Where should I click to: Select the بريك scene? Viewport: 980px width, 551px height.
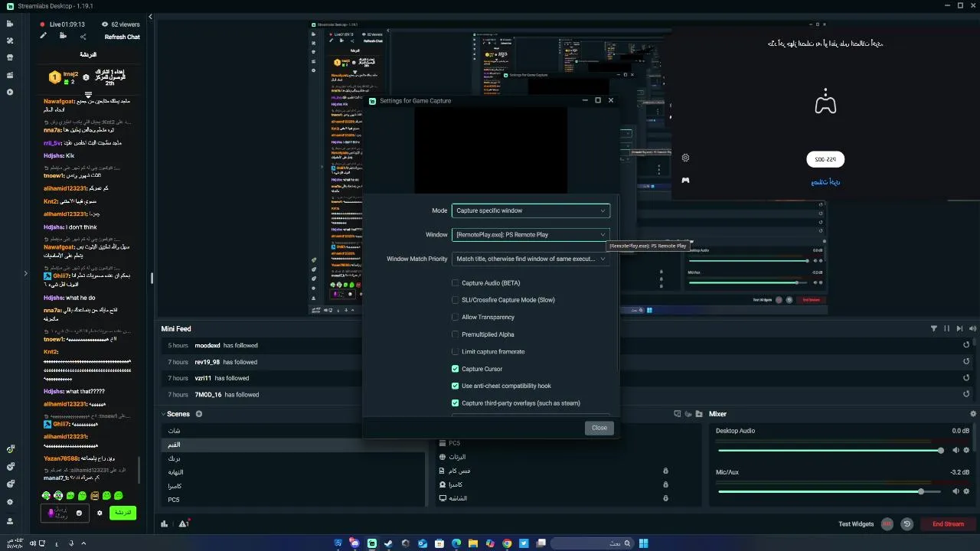293,458
